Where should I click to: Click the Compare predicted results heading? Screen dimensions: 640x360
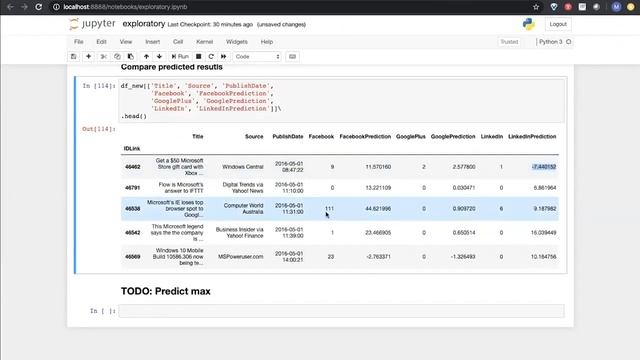[x=172, y=67]
